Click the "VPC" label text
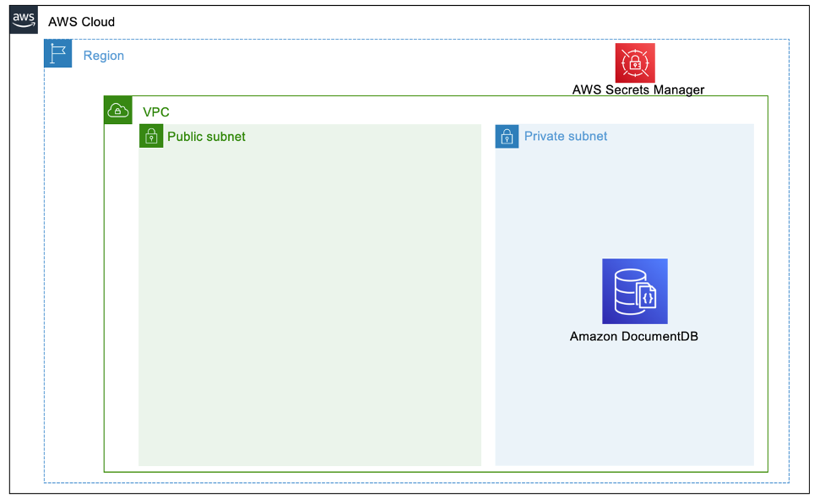The width and height of the screenshot is (825, 504). (x=156, y=112)
